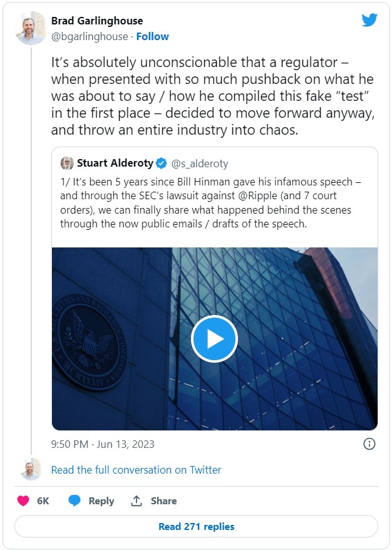
Task: Click the Reply label
Action: [x=101, y=501]
